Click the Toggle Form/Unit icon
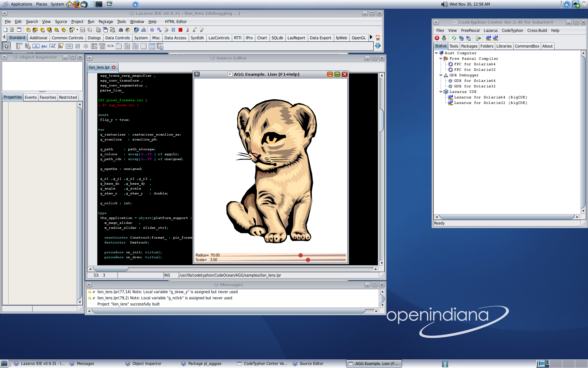Screen dimensions: 588x368 tap(112, 30)
